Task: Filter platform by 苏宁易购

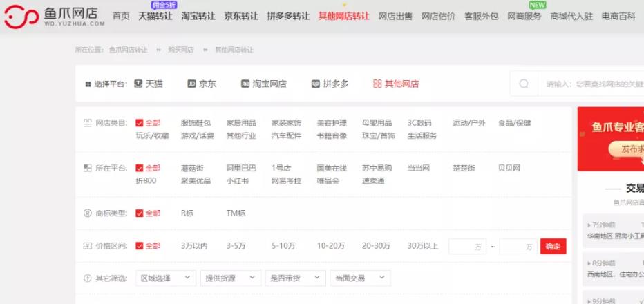Action: pos(377,168)
